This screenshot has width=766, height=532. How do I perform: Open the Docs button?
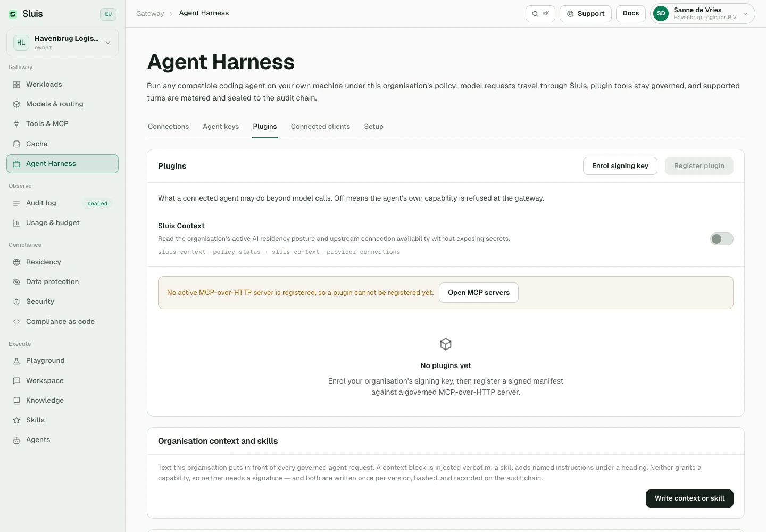click(631, 14)
